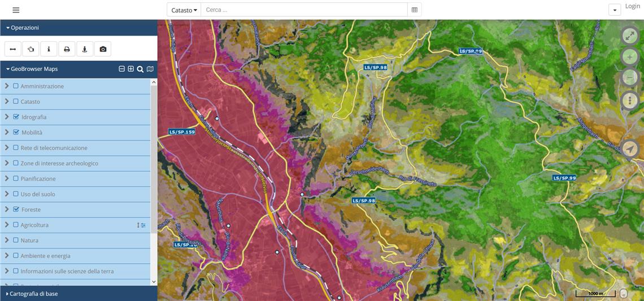The width and height of the screenshot is (644, 301).
Task: Toggle fullscreen map view
Action: [x=629, y=36]
